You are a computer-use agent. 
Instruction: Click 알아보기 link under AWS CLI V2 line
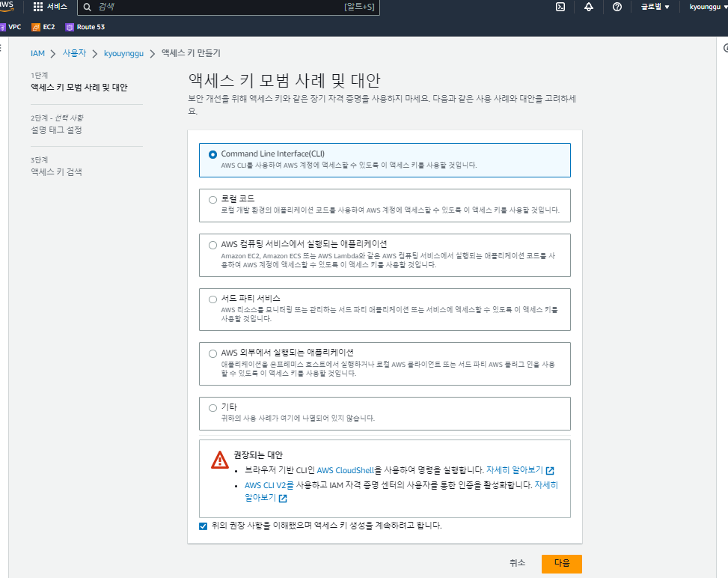click(x=260, y=498)
